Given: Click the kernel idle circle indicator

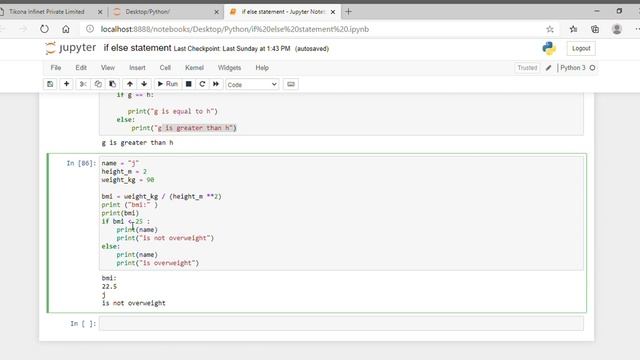Looking at the screenshot, I should click(592, 68).
